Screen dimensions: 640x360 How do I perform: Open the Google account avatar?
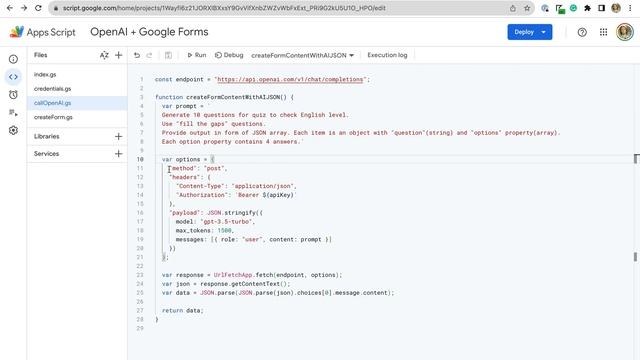coord(624,32)
